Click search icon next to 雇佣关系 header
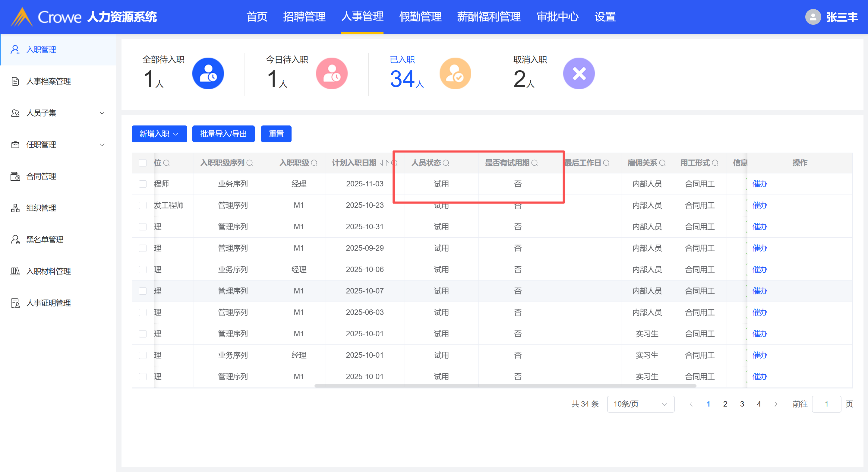The height and width of the screenshot is (472, 868). point(662,163)
